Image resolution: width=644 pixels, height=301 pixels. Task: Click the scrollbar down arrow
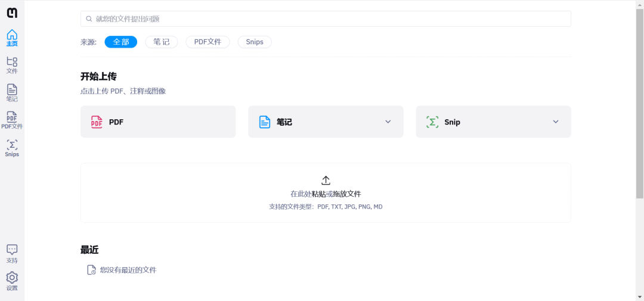click(x=639, y=296)
